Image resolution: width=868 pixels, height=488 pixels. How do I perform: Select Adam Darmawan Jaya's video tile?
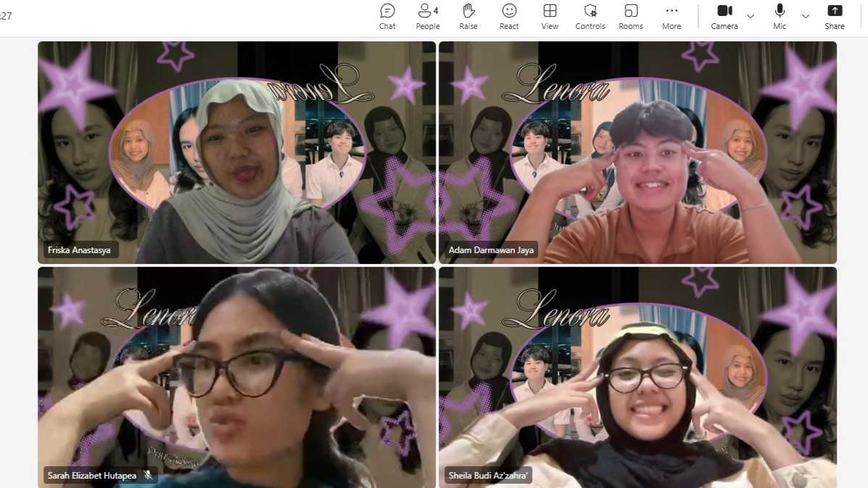tap(637, 152)
